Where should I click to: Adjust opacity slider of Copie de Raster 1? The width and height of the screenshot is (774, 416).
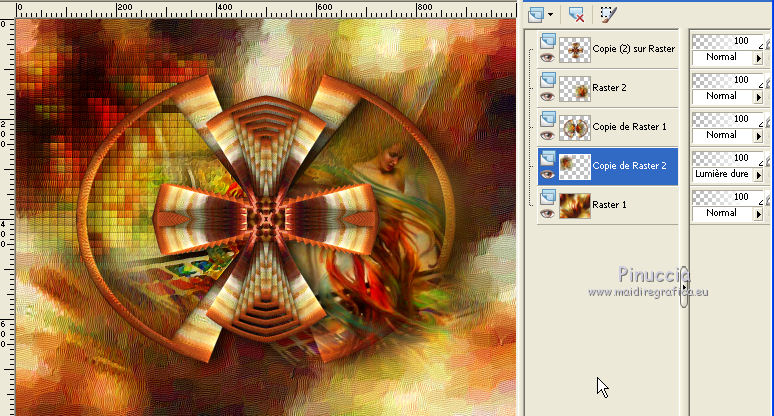pyautogui.click(x=728, y=119)
